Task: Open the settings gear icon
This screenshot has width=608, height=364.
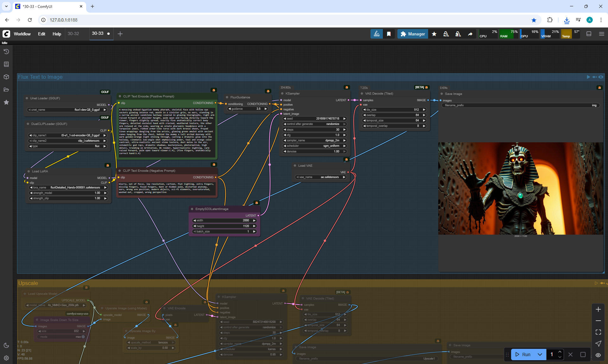Action: (6, 358)
